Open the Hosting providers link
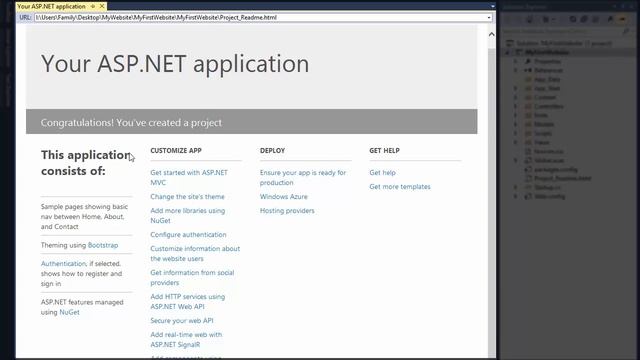The image size is (640, 360). point(287,211)
